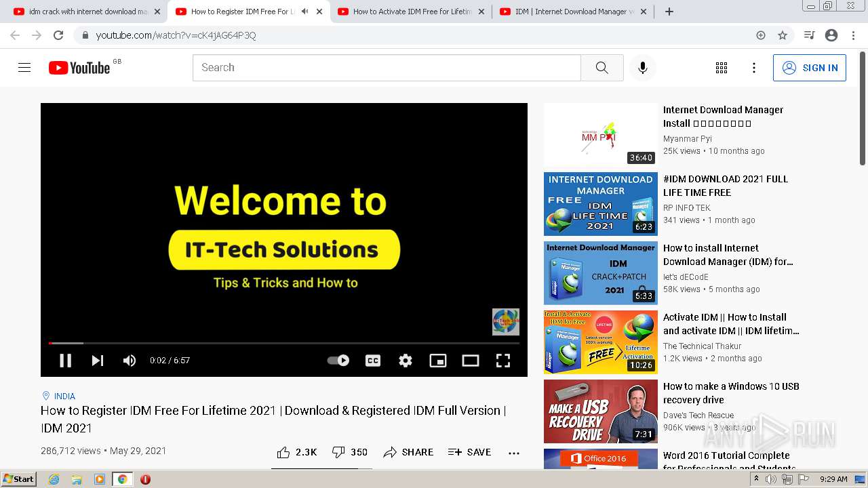The height and width of the screenshot is (488, 868).
Task: Bookmark this page with star icon
Action: pyautogui.click(x=783, y=35)
